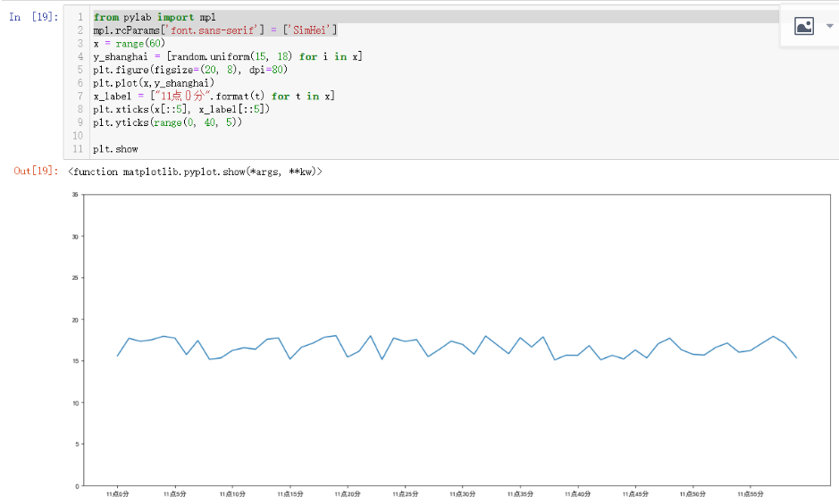This screenshot has width=839, height=504.
Task: Click the y-axis tick label 15
Action: 75,361
